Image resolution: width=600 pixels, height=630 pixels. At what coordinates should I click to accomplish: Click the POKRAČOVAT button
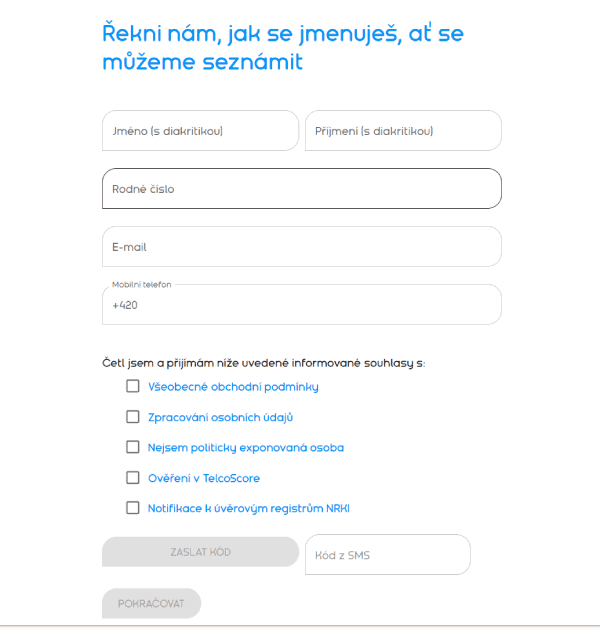pos(152,603)
